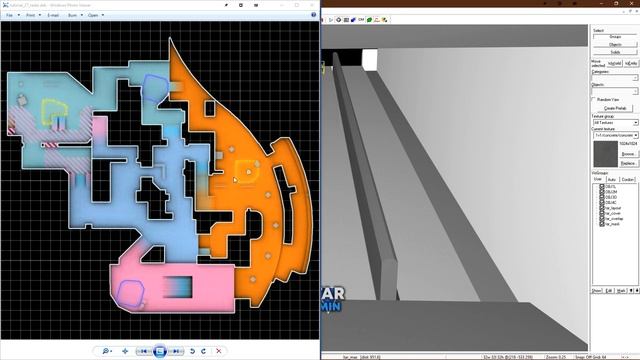This screenshot has height=360, width=640.
Task: Toggle the Random Yaw checkbox
Action: click(594, 99)
